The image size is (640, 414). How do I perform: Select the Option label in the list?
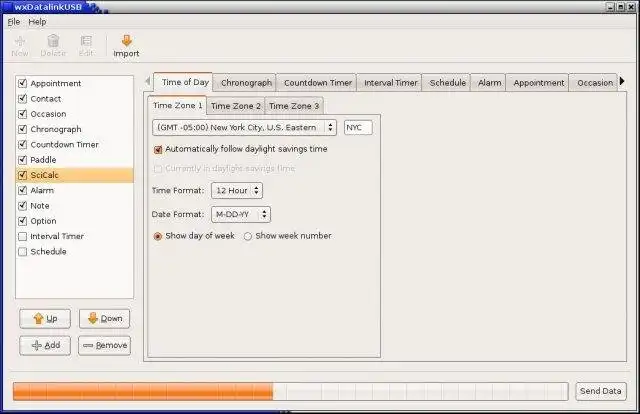(x=43, y=221)
